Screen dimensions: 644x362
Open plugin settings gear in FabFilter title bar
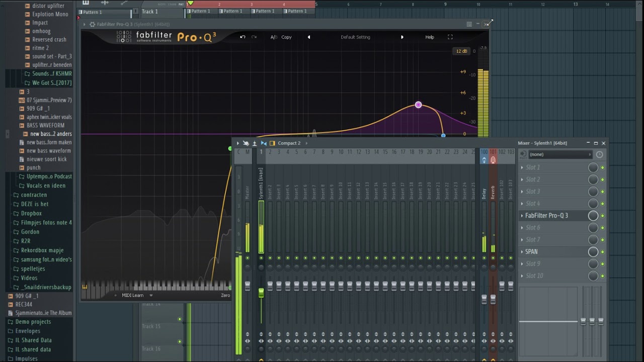coord(92,24)
